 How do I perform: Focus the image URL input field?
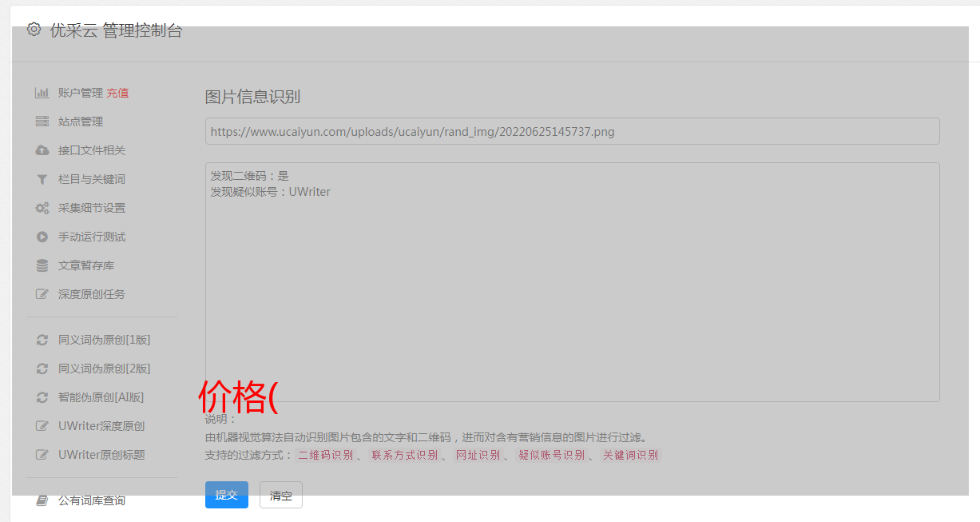click(572, 131)
